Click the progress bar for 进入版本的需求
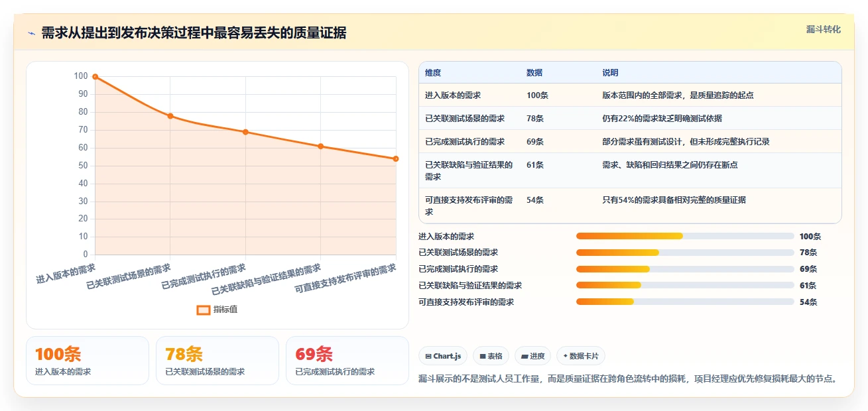 click(685, 236)
